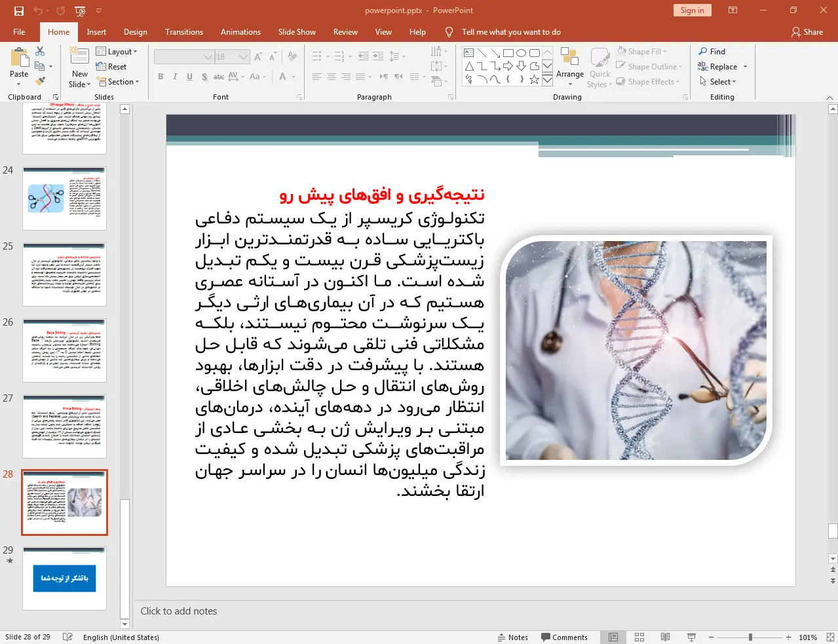Open Shape Fill dropdown

(641, 52)
